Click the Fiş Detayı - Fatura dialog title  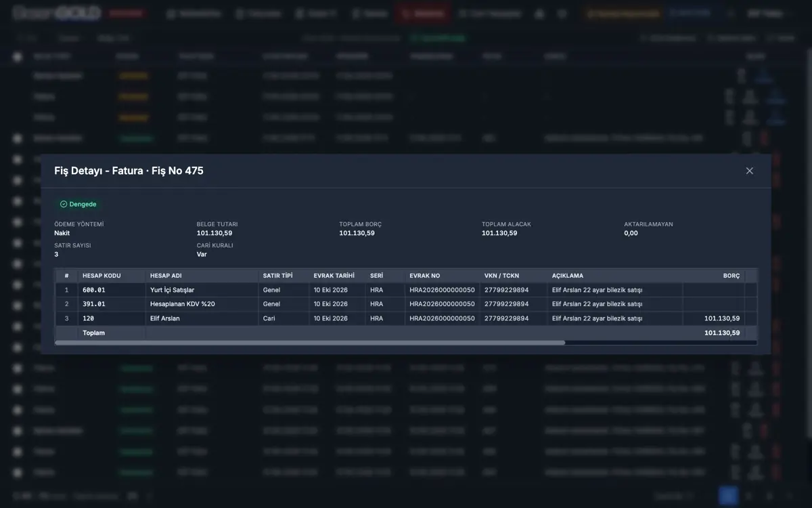[129, 171]
